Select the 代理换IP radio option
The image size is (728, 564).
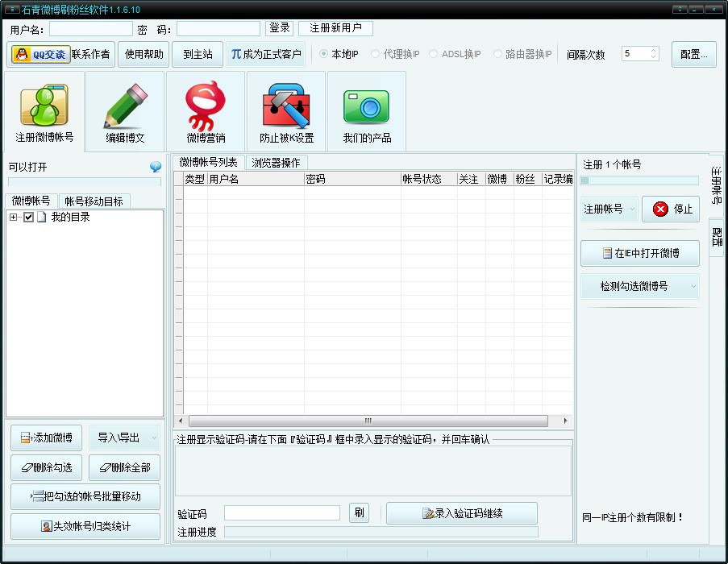pyautogui.click(x=376, y=54)
